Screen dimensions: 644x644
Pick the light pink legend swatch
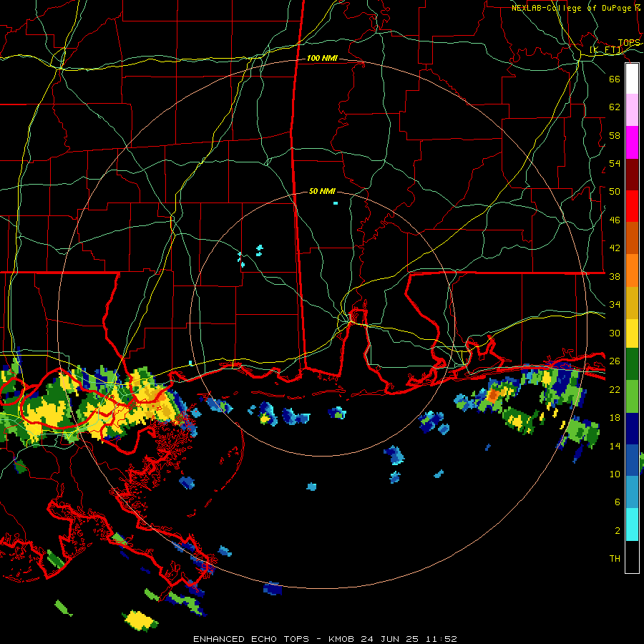point(632,110)
